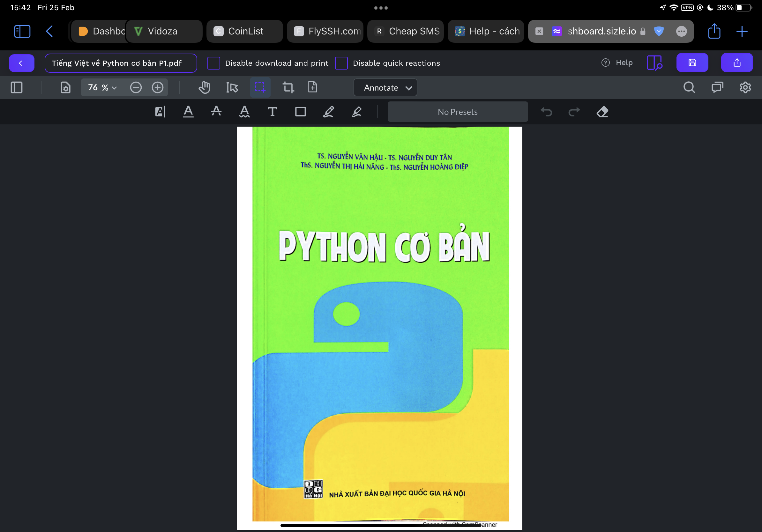The height and width of the screenshot is (532, 762).
Task: Select the marquee zoom tool
Action: click(260, 88)
